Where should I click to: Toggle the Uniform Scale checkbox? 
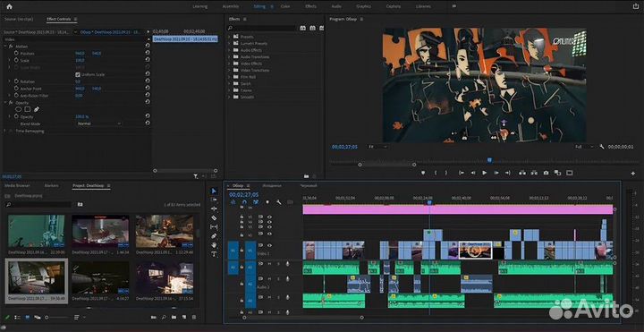tap(78, 75)
